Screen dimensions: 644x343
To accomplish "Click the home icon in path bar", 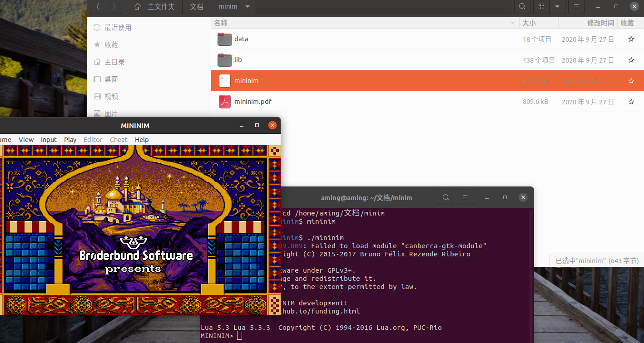I will coord(138,7).
